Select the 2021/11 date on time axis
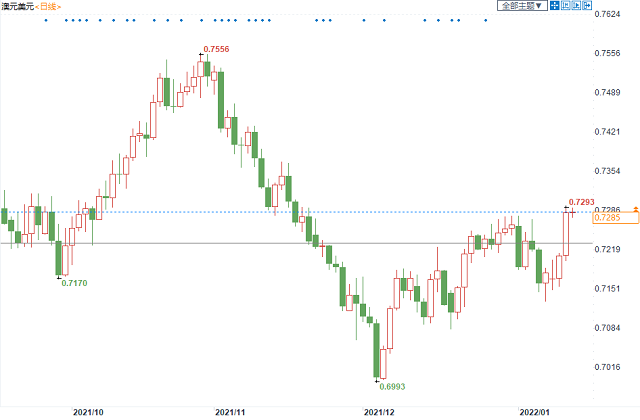 point(231,411)
